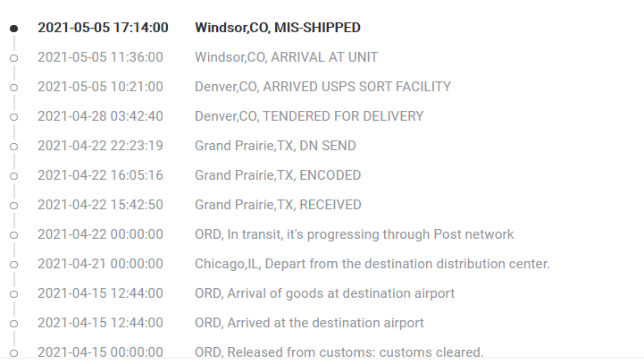
Task: Click the timeline dot for ARRIVAL AT UNIT
Action: tap(13, 58)
